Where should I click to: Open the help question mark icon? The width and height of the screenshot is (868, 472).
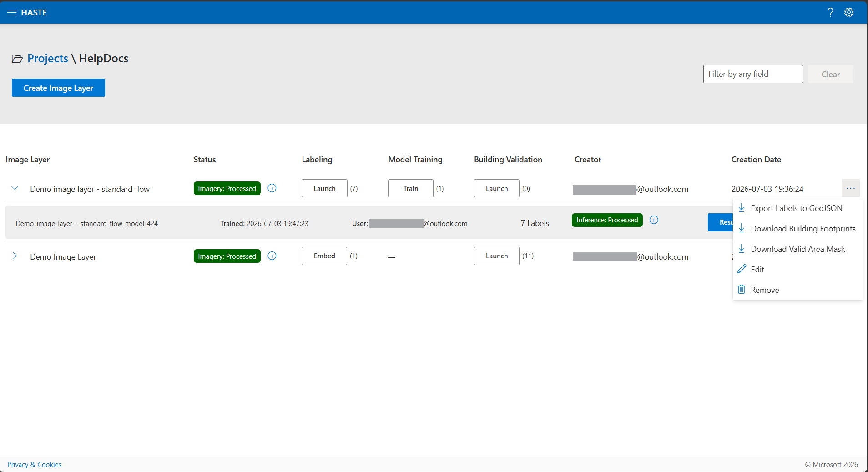point(830,12)
